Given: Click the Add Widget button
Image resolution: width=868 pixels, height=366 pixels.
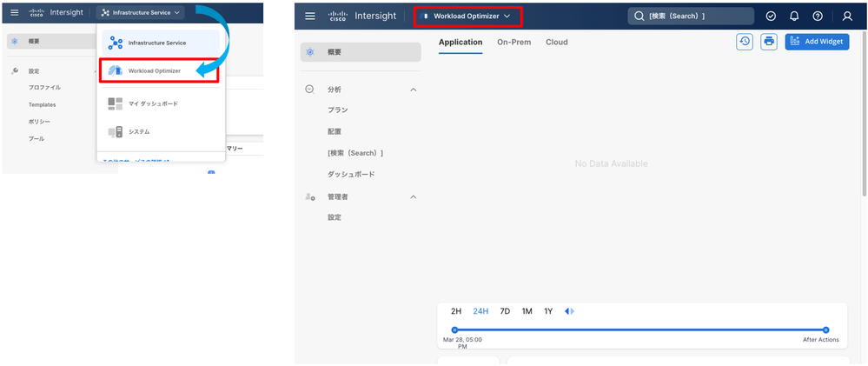Looking at the screenshot, I should (x=817, y=42).
